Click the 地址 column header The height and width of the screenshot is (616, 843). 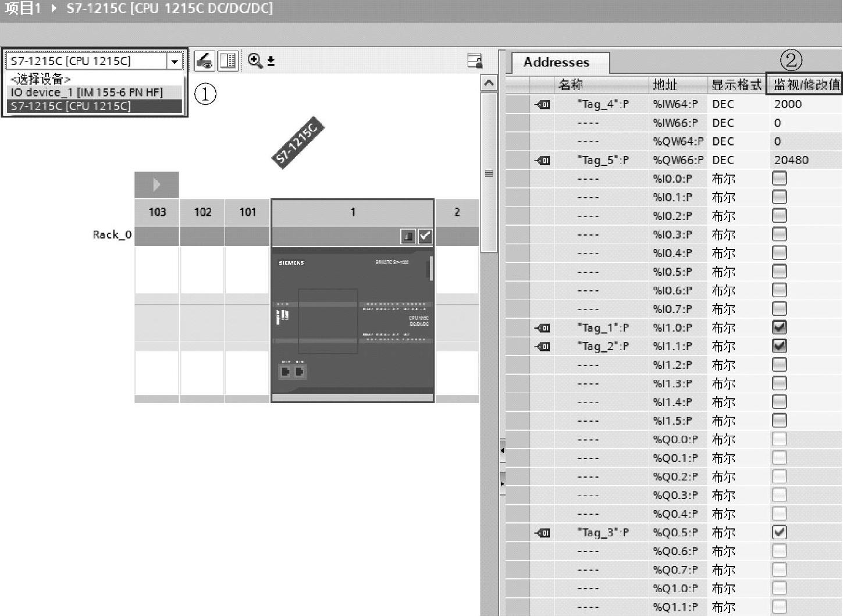(x=678, y=85)
